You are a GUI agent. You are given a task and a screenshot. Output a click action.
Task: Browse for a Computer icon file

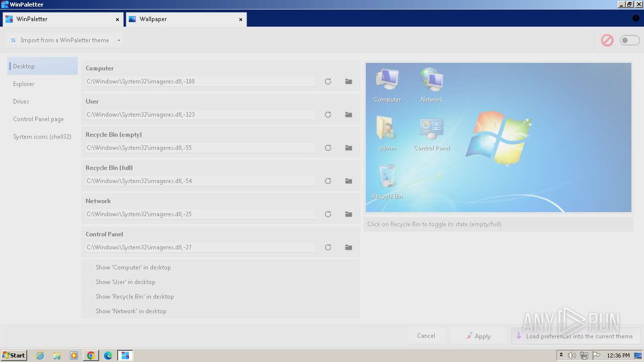pyautogui.click(x=349, y=81)
